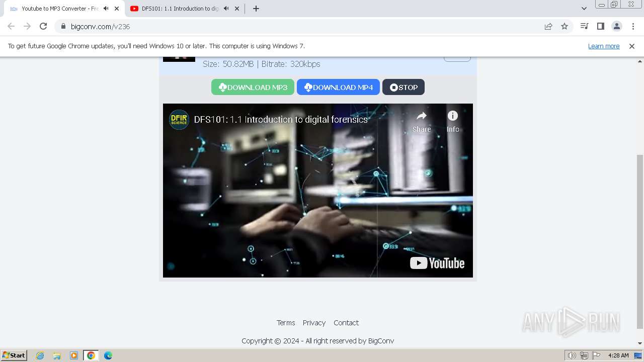Viewport: 644px width, 362px height.
Task: Toggle the Chrome side panel
Action: coord(600,26)
